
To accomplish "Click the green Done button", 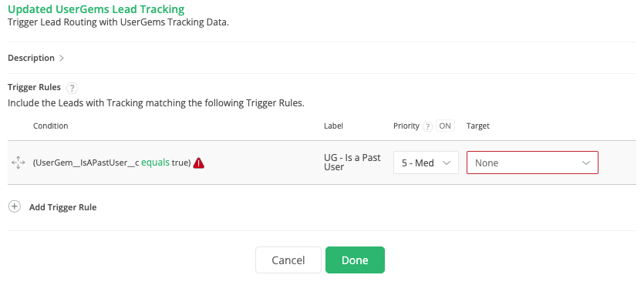I will [355, 260].
